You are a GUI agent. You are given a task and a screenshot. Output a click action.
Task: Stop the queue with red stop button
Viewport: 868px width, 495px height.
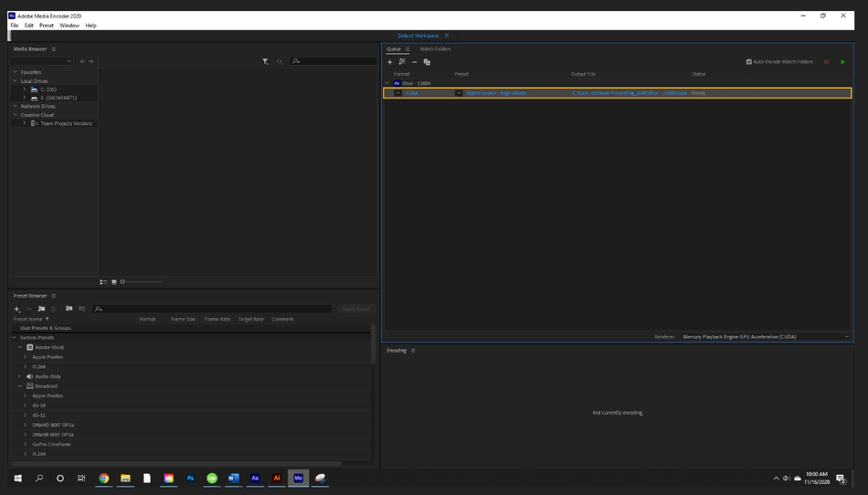click(826, 62)
